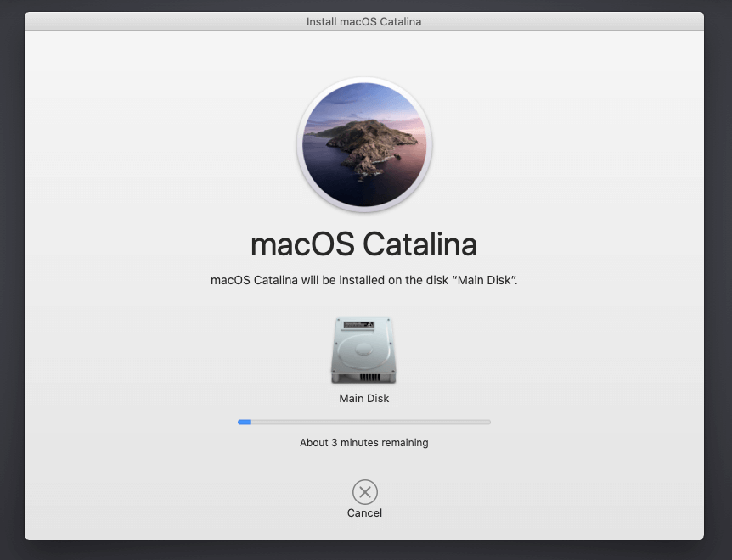Click the dark desktop background outside the window

point(12,280)
